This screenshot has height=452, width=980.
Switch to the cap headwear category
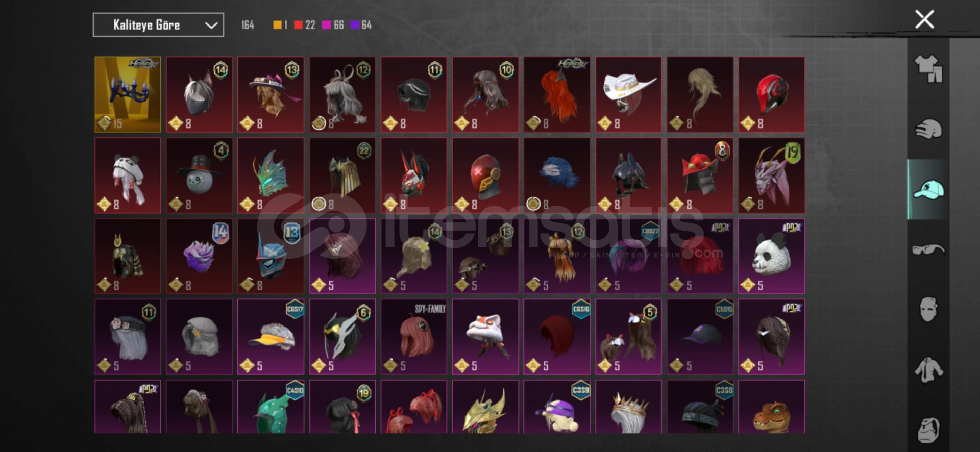point(928,190)
